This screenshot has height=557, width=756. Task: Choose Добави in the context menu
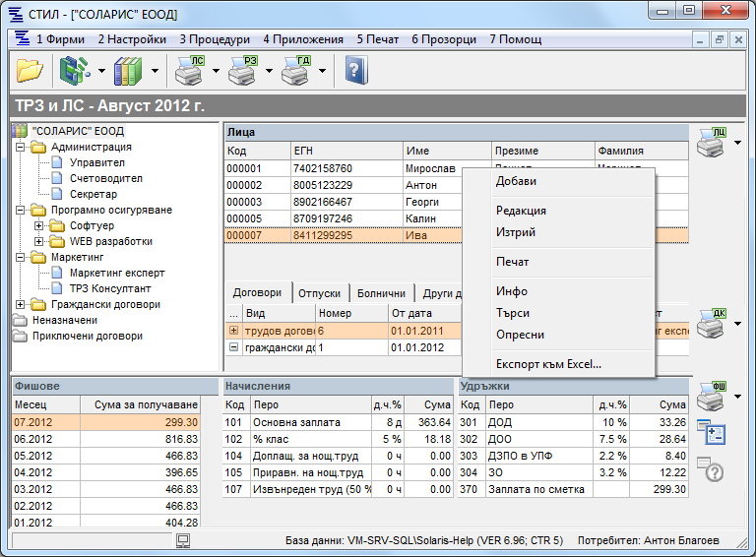point(558,181)
